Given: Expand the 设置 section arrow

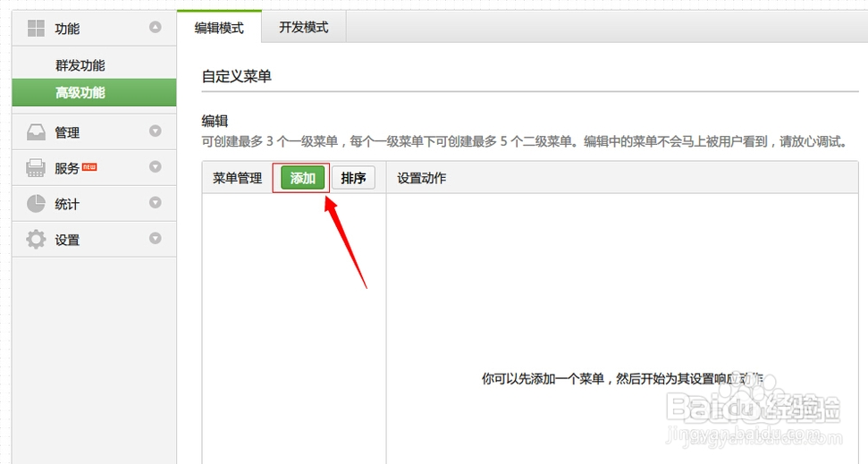Looking at the screenshot, I should click(156, 238).
